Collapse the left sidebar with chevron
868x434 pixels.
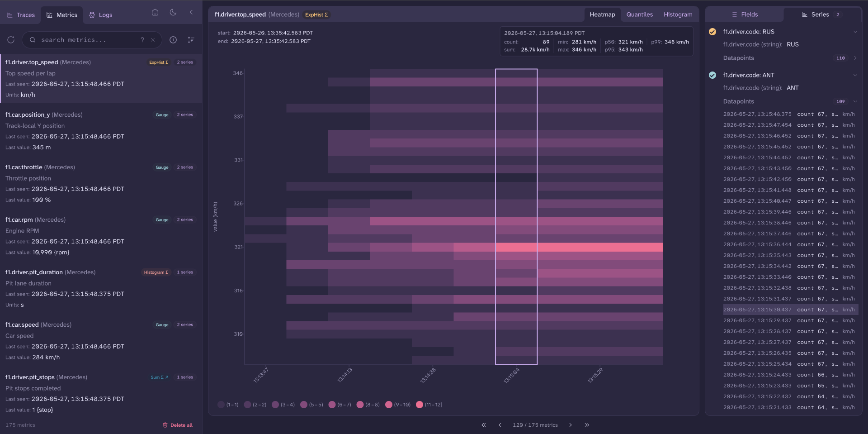tap(191, 12)
